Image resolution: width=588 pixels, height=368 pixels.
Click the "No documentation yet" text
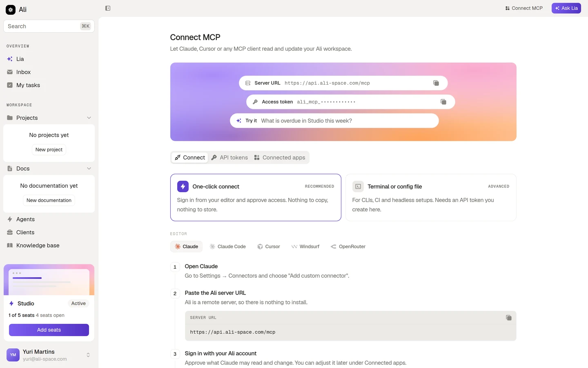(x=49, y=186)
